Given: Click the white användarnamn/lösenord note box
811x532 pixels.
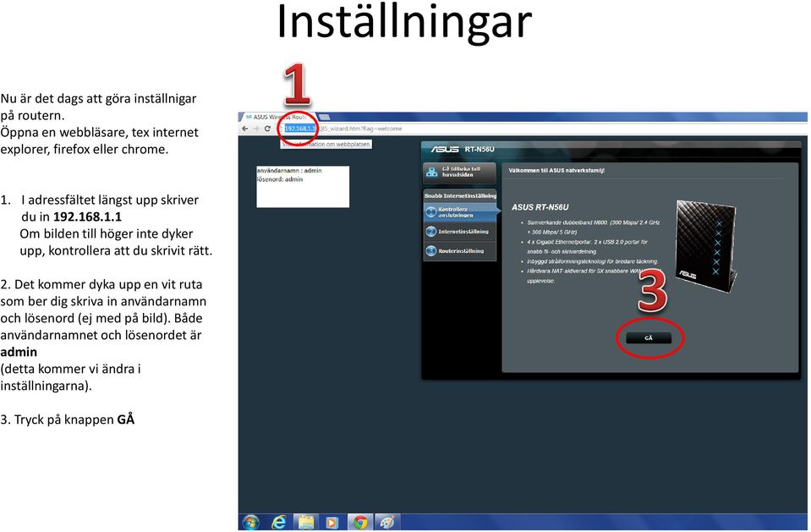Looking at the screenshot, I should 303,187.
